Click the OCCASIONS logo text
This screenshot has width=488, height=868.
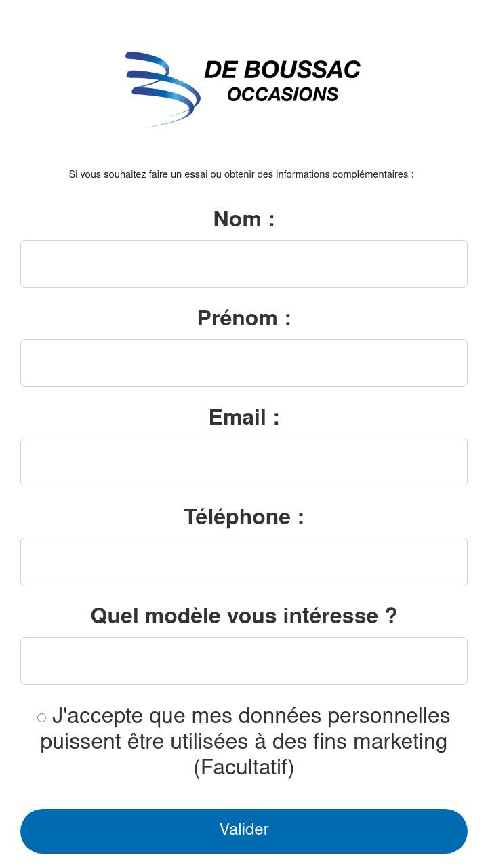tap(282, 95)
